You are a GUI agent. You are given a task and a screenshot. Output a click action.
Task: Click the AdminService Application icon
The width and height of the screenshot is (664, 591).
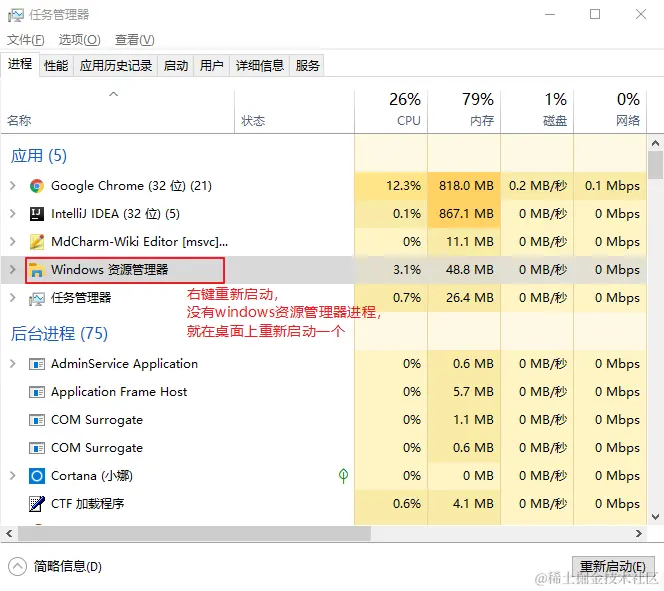37,364
